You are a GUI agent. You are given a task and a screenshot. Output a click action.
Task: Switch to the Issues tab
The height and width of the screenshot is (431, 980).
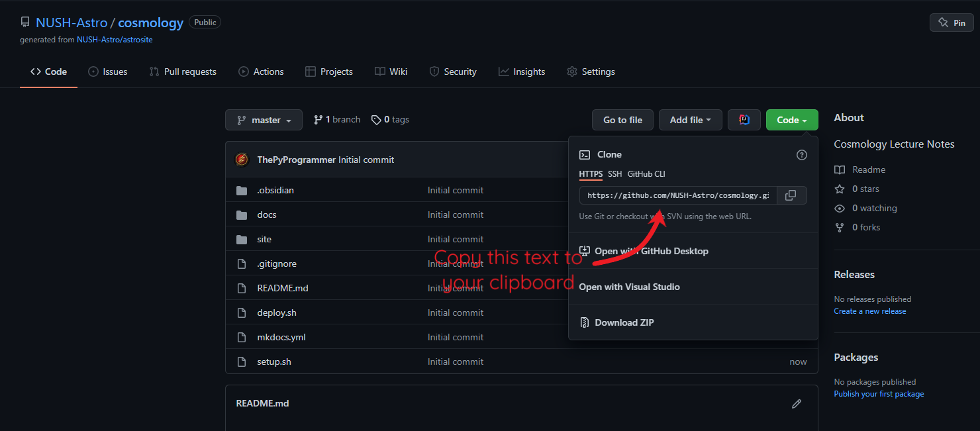[107, 72]
